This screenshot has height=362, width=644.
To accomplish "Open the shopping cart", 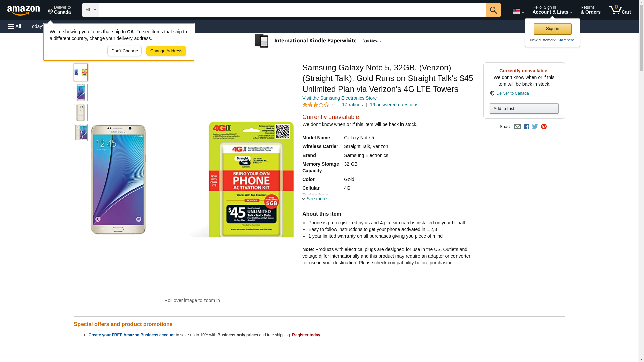I will pos(620,10).
